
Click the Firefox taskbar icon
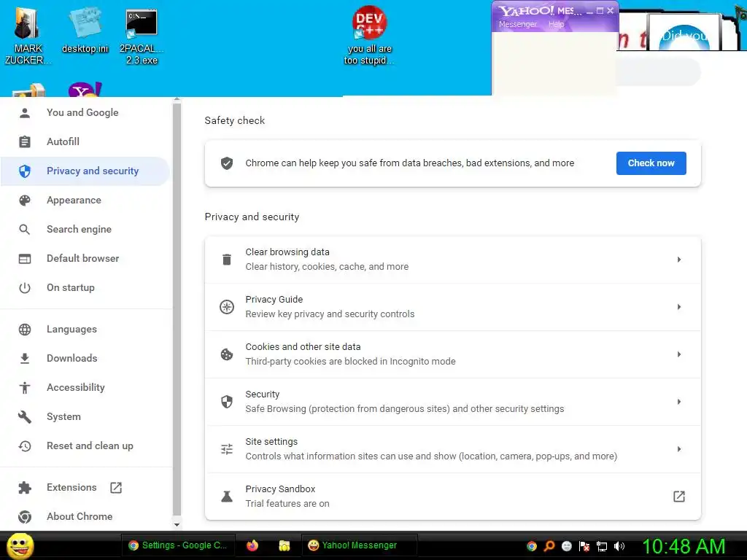click(x=252, y=545)
